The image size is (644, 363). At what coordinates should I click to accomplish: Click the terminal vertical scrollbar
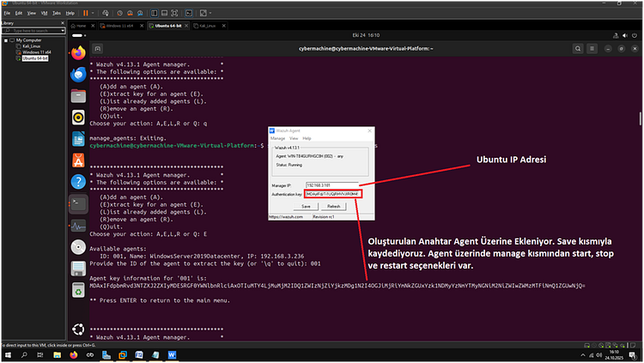pos(641,119)
